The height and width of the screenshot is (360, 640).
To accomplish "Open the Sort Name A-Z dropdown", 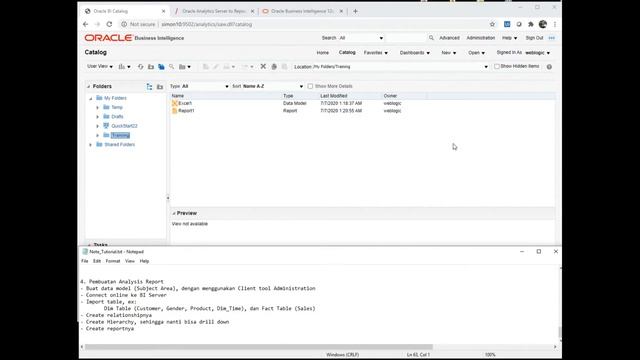I will point(273,87).
